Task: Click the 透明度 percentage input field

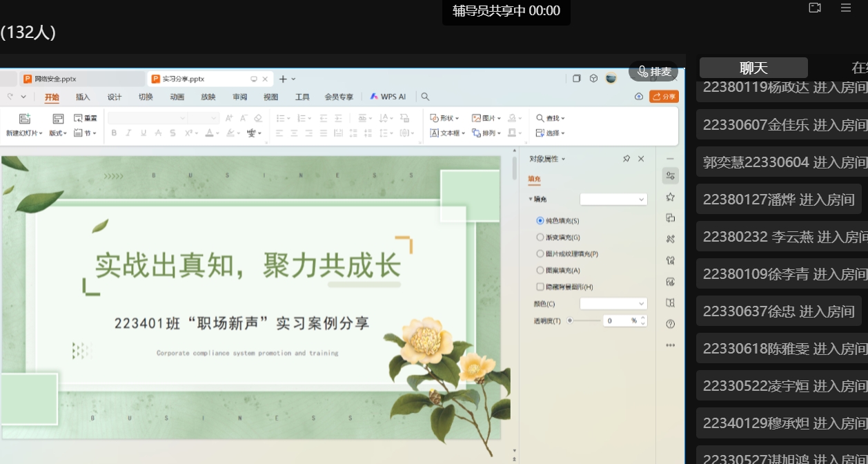Action: coord(615,320)
